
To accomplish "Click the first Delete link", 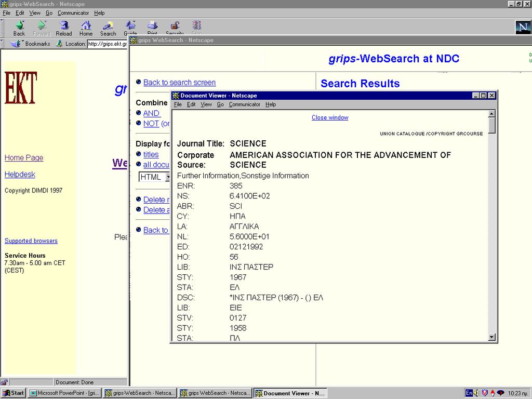I will [156, 199].
